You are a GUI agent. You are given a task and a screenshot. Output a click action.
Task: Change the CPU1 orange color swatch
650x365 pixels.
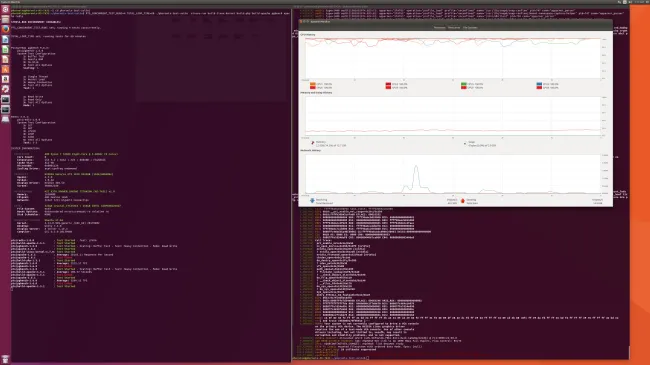coord(313,84)
